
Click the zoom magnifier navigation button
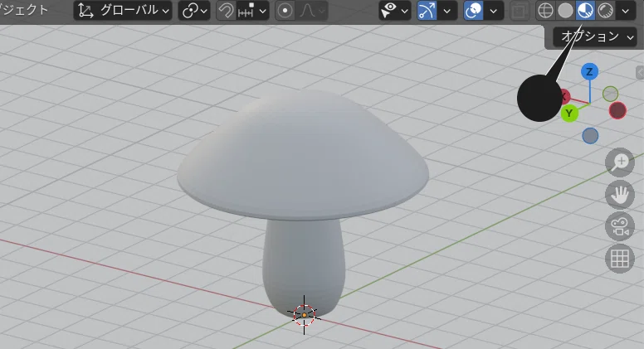(620, 162)
